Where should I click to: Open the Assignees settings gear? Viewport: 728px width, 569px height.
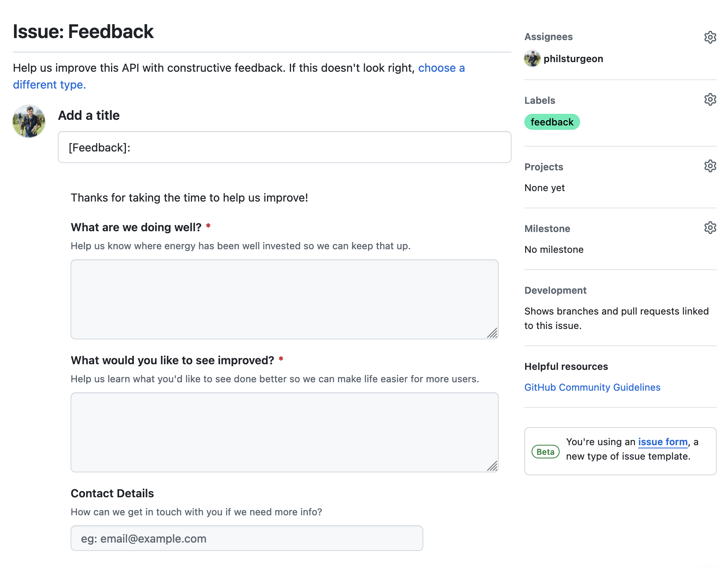coord(710,37)
